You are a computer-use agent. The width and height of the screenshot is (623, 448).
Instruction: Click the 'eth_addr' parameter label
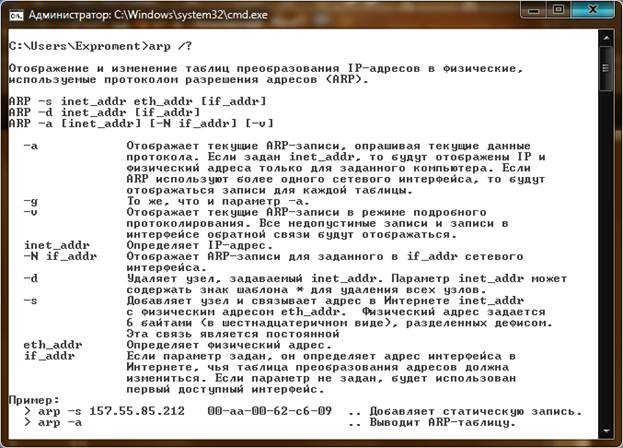point(53,345)
